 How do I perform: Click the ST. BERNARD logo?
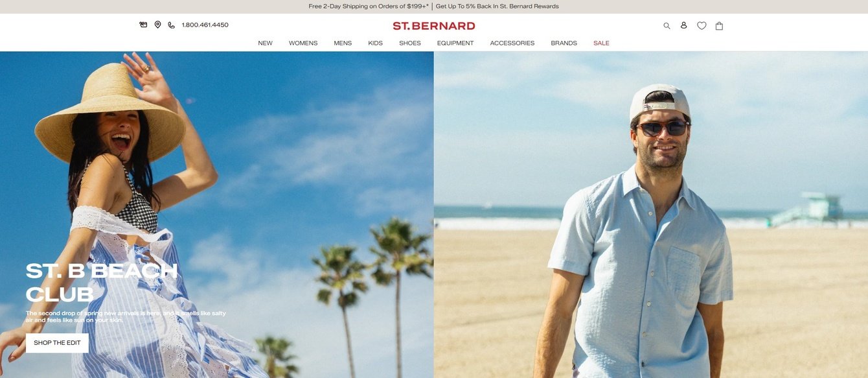pos(434,26)
